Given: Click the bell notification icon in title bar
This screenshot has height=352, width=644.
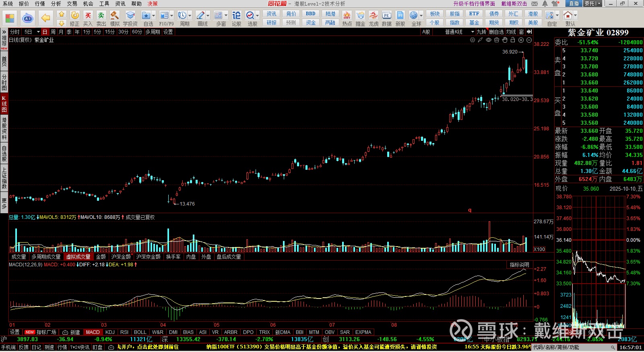Looking at the screenshot, I should (x=545, y=4).
